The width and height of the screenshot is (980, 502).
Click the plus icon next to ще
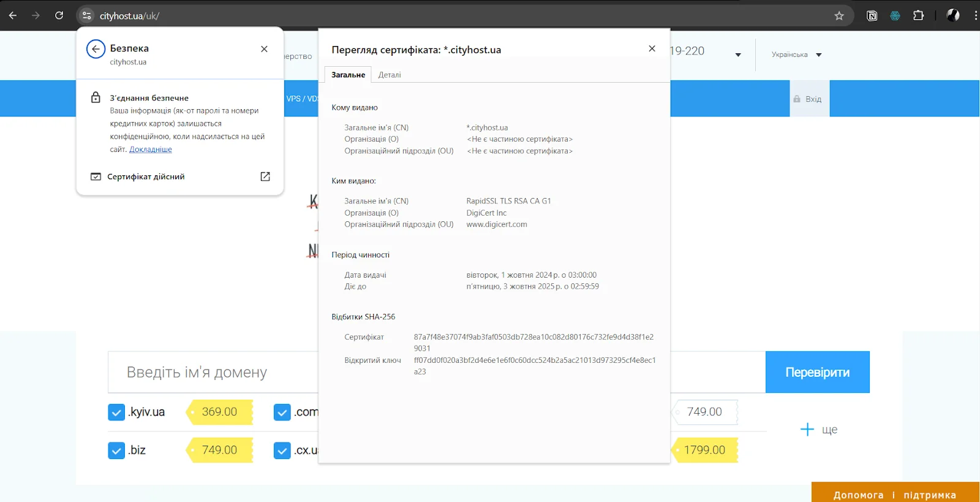[807, 429]
